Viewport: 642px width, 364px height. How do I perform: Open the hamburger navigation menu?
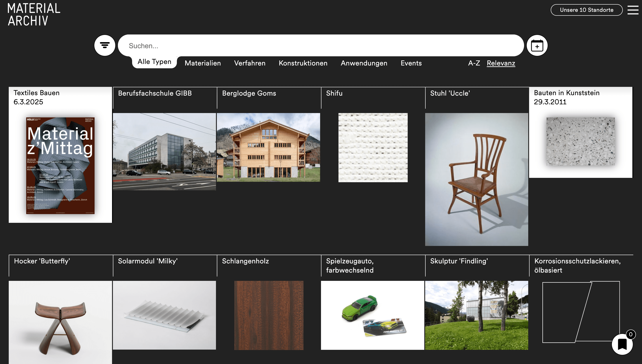(633, 10)
